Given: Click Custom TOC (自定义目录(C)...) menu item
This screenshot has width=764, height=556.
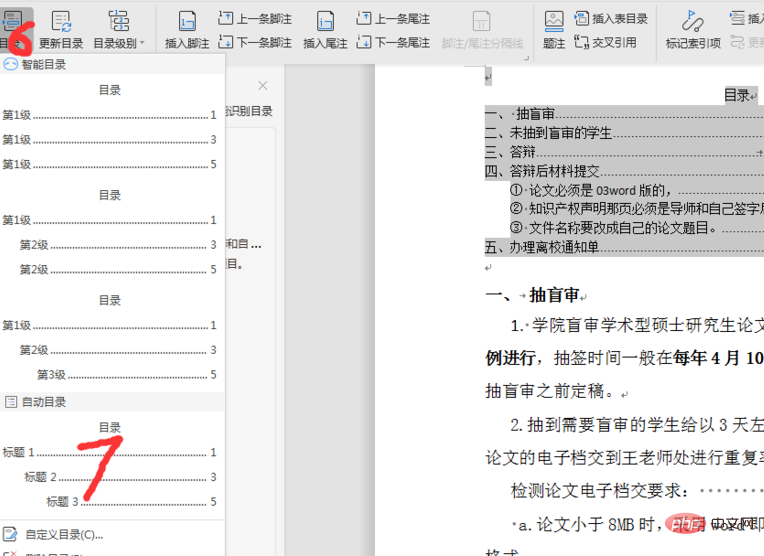Looking at the screenshot, I should (64, 535).
